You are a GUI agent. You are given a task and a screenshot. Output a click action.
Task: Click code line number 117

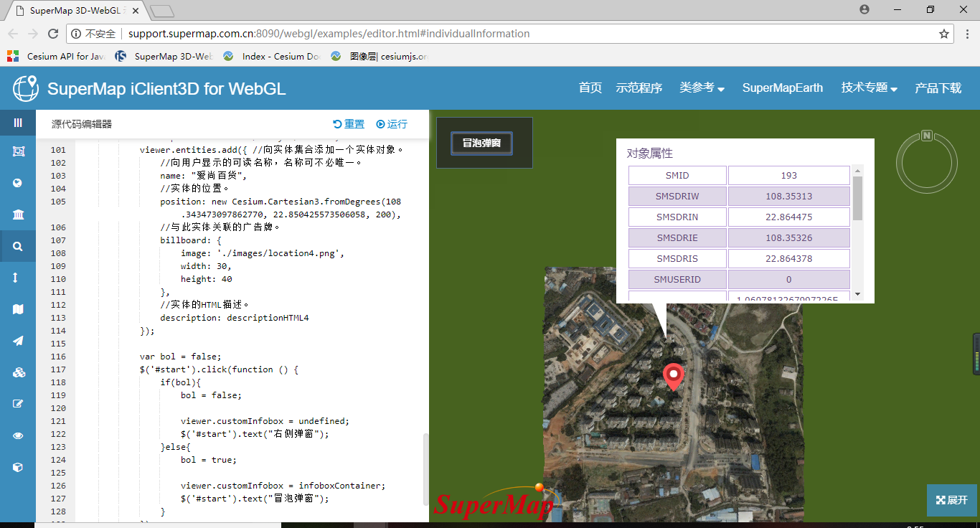click(x=58, y=369)
